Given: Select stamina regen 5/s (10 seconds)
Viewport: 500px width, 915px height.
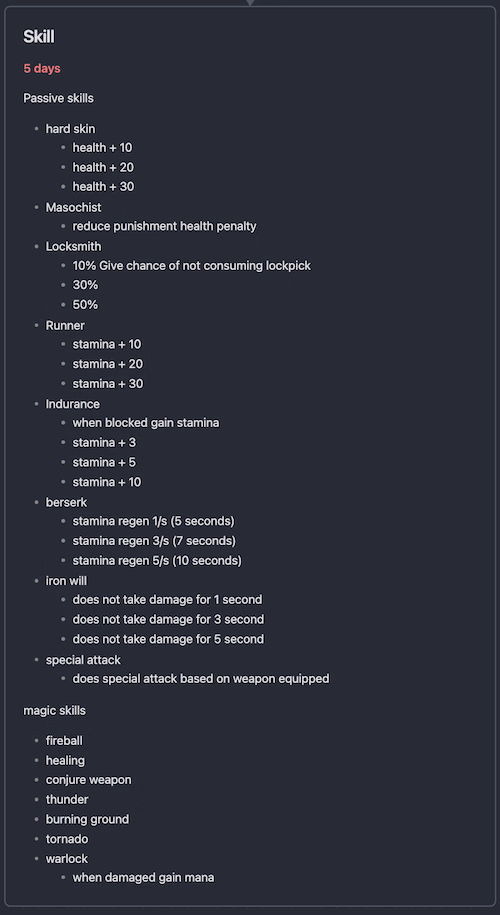Looking at the screenshot, I should pyautogui.click(x=157, y=561).
